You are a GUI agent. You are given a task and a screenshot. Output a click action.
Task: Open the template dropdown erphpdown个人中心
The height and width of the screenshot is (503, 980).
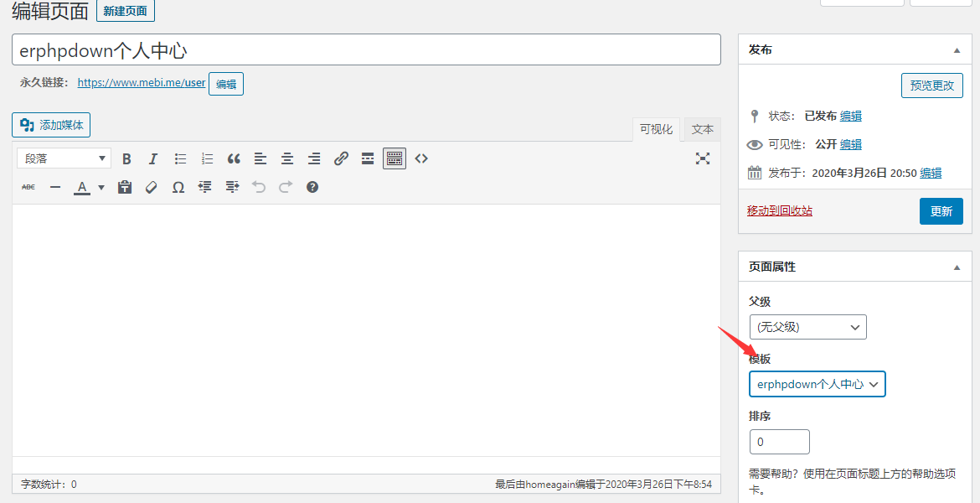click(817, 384)
